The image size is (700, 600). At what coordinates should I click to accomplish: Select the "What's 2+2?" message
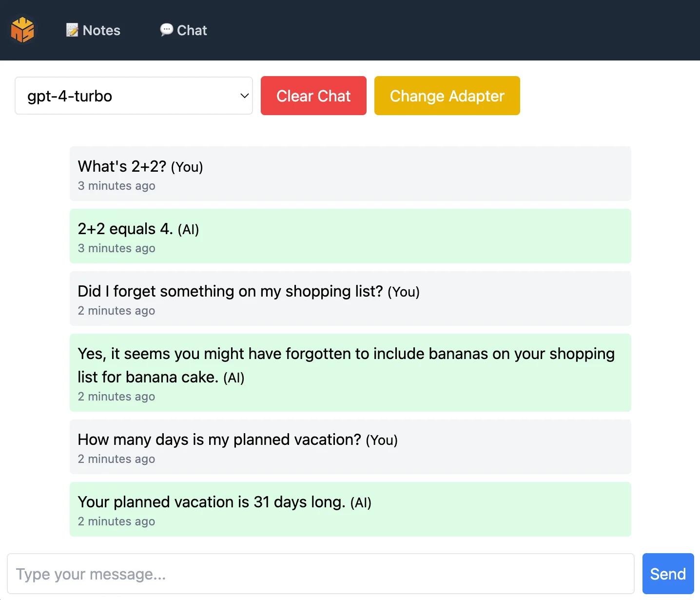pos(350,174)
